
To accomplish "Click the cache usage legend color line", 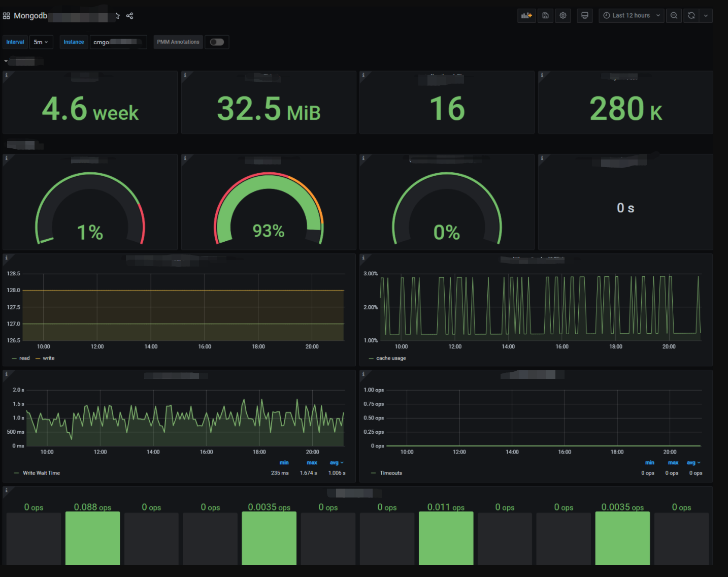I will coord(371,359).
